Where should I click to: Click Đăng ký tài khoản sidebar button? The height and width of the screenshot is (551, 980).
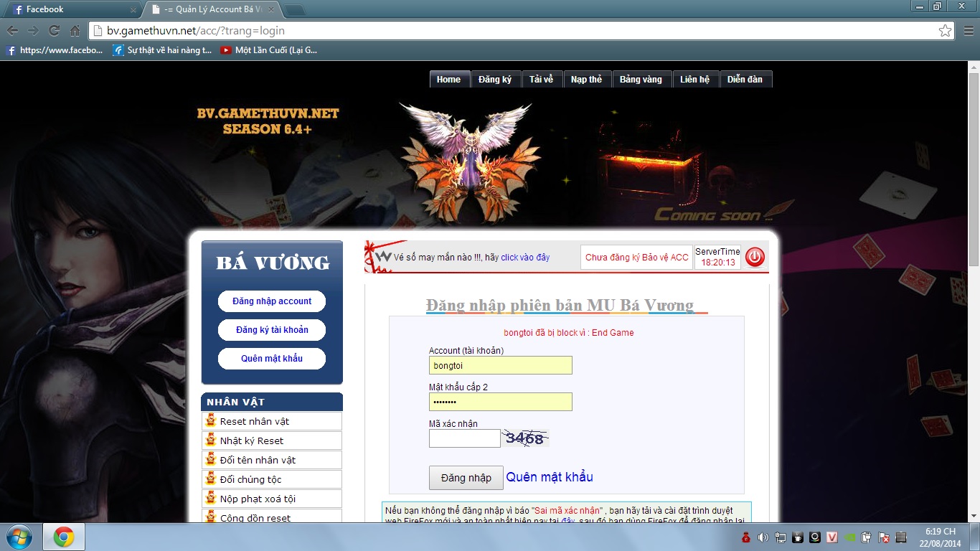click(x=272, y=330)
